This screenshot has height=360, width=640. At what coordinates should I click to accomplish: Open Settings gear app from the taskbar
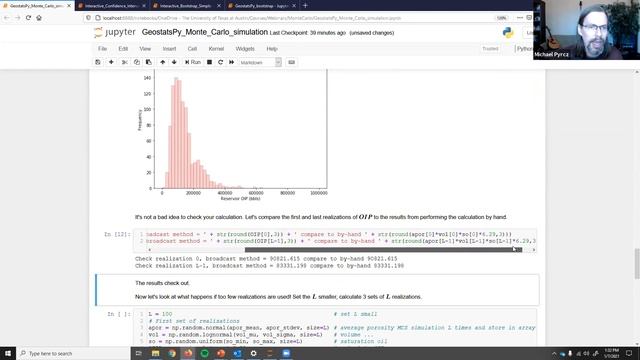point(253,353)
